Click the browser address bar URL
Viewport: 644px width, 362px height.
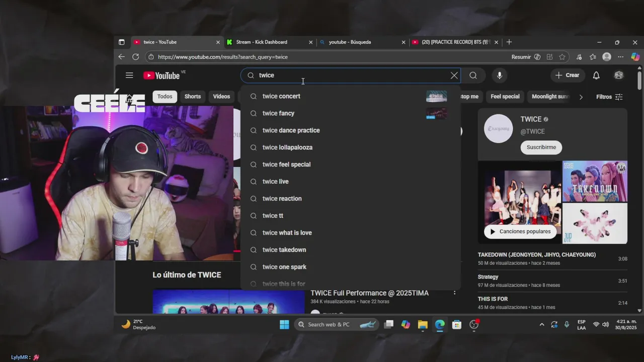(223, 57)
